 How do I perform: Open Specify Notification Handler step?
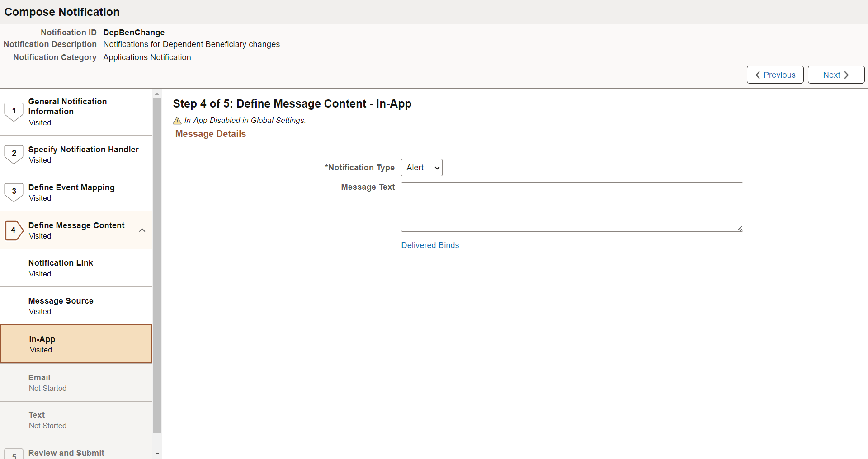[76, 155]
